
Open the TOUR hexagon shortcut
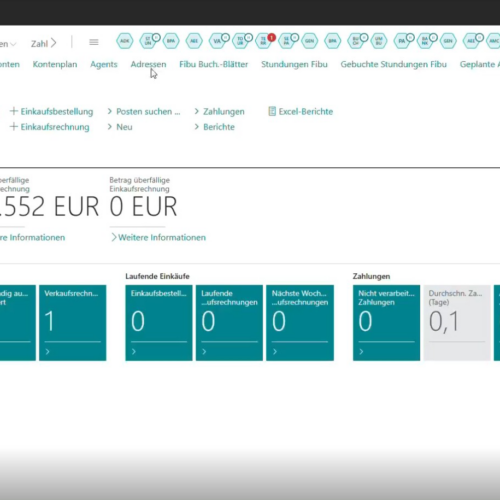(241, 41)
